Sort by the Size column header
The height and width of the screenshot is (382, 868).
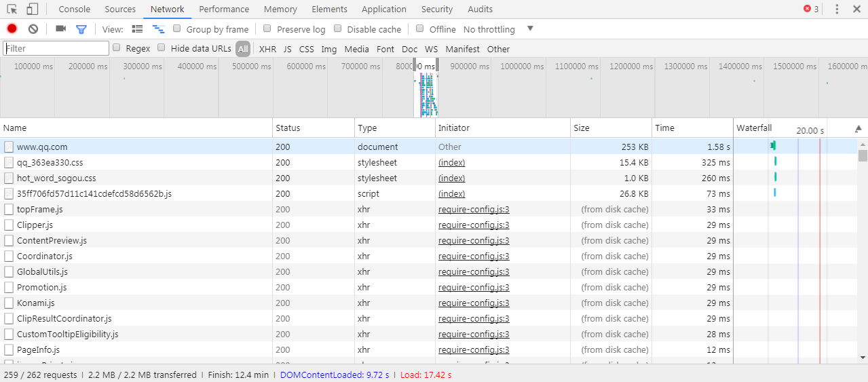tap(611, 128)
